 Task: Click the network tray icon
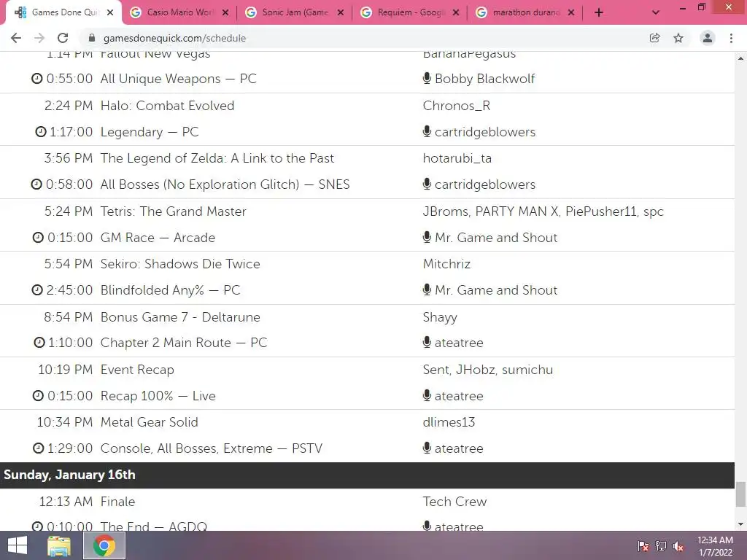[660, 546]
